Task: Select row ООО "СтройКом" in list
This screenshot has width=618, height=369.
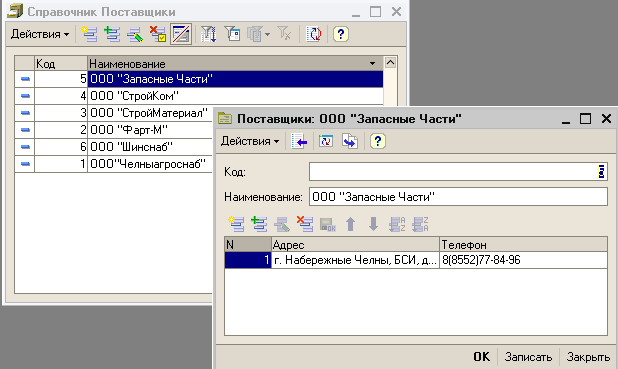Action: click(199, 96)
